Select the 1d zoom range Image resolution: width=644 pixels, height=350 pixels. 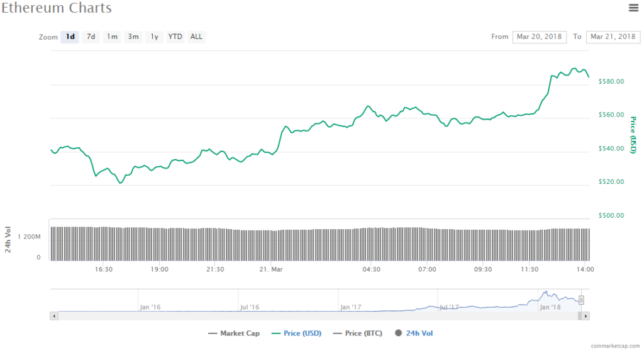(70, 37)
